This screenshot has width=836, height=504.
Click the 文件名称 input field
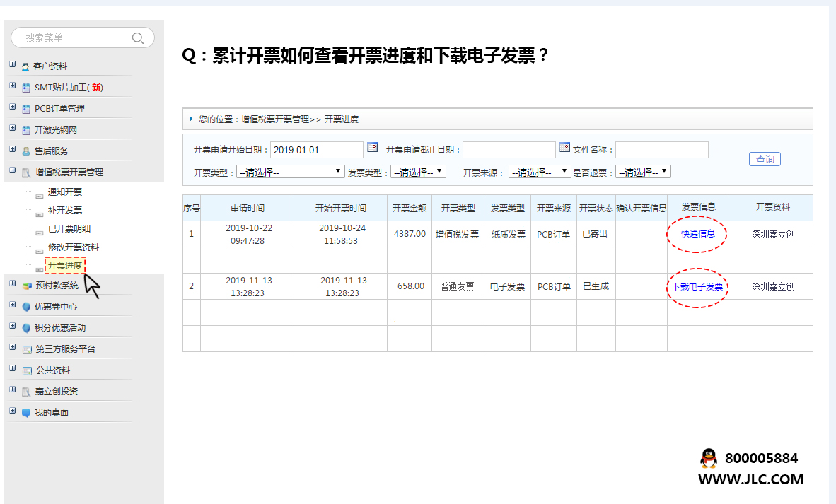coord(661,150)
